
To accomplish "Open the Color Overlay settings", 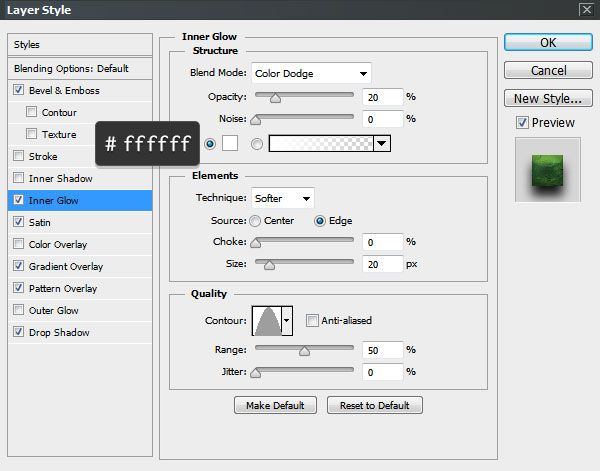I will point(58,244).
